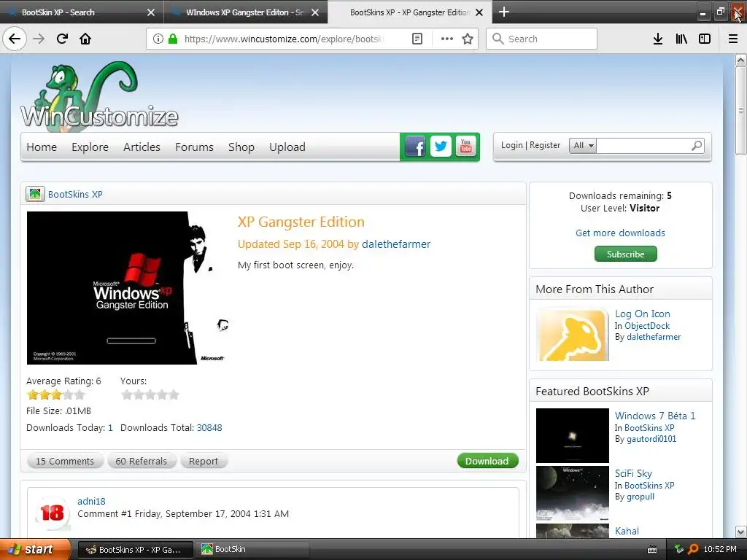Open the 60 Referrals button

142,461
